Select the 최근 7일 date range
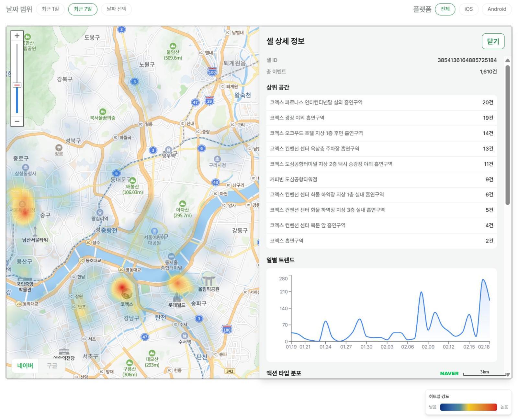The height and width of the screenshot is (420, 518). tap(83, 9)
